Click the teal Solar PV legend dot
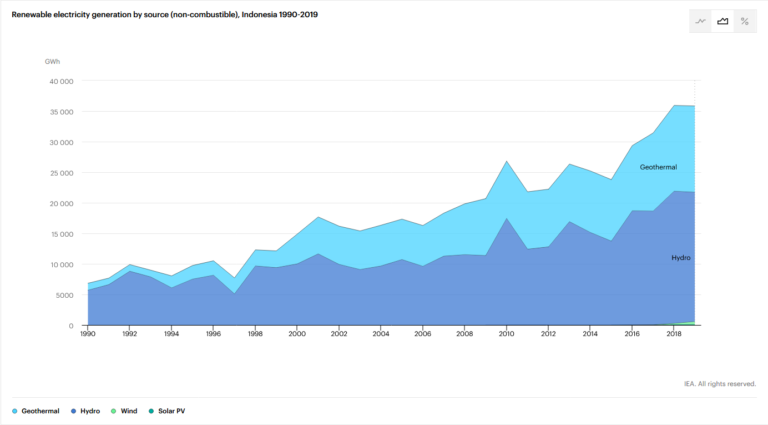Image resolution: width=768 pixels, height=425 pixels. pos(150,411)
